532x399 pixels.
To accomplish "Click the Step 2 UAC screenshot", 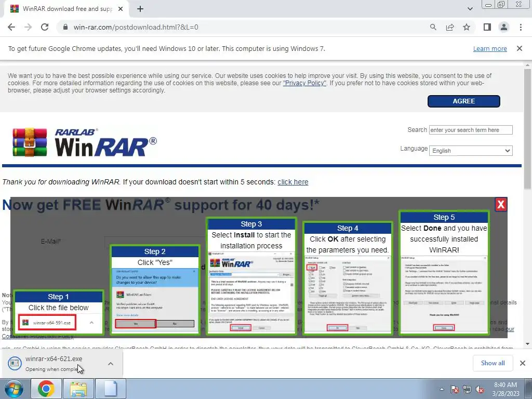I will click(x=155, y=290).
